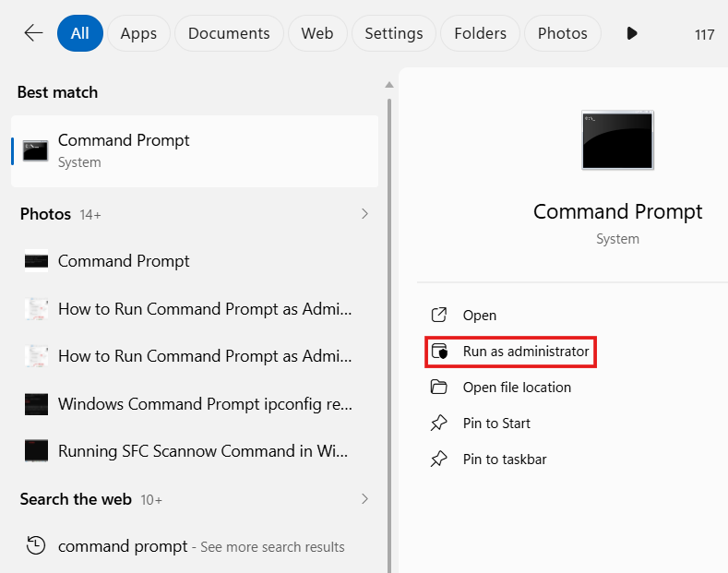Open Windows Command Prompt ipconfig photo result

(195, 404)
